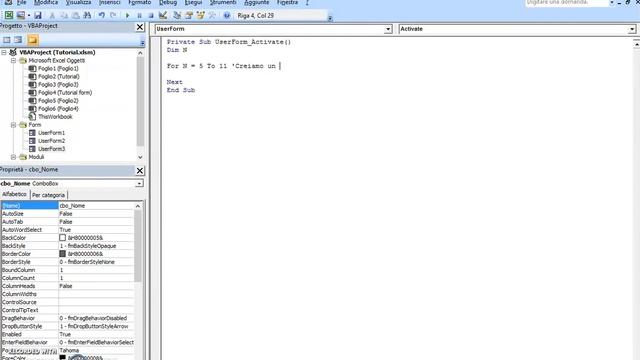Click the help question search field
Image resolution: width=640 pixels, height=360 pixels.
[x=567, y=2]
